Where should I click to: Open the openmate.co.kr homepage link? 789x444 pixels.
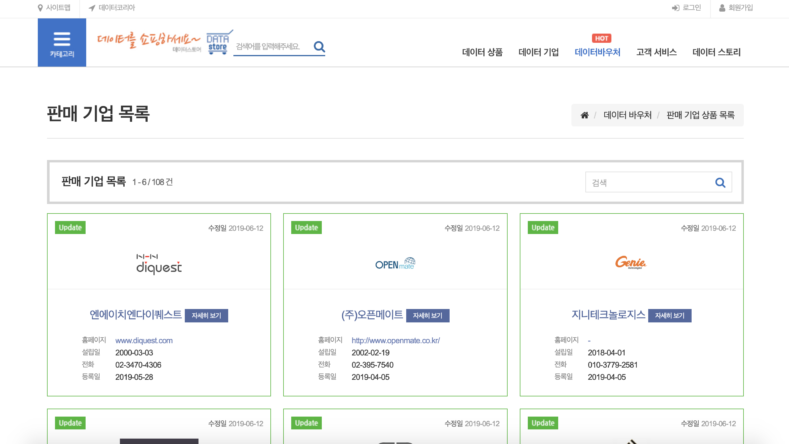pyautogui.click(x=396, y=340)
